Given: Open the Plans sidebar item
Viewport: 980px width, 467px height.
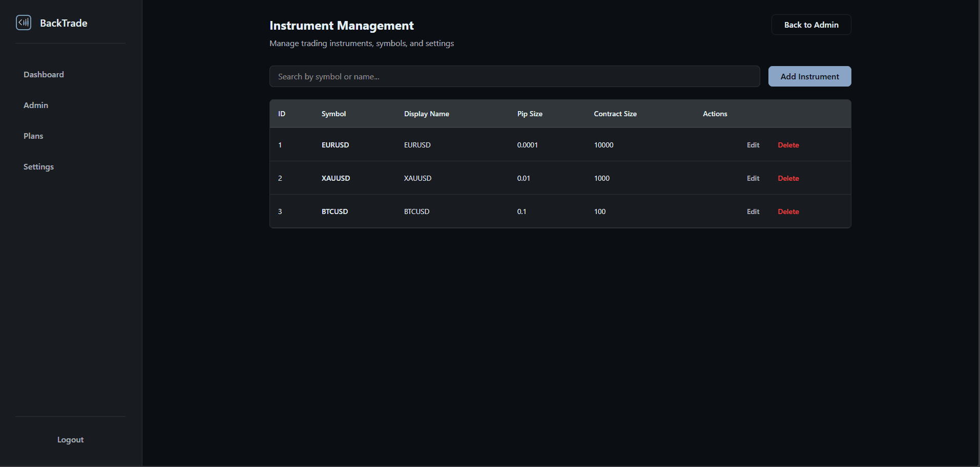Looking at the screenshot, I should point(33,136).
